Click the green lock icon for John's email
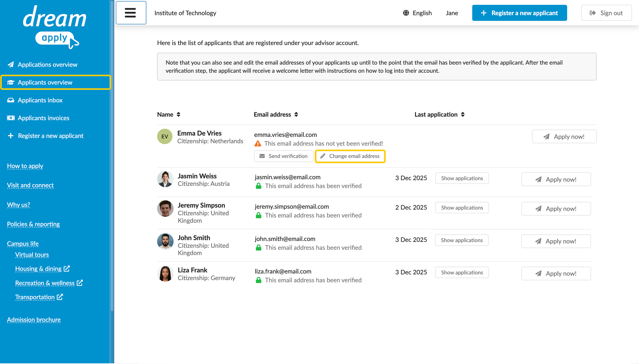The height and width of the screenshot is (364, 639). tap(258, 248)
